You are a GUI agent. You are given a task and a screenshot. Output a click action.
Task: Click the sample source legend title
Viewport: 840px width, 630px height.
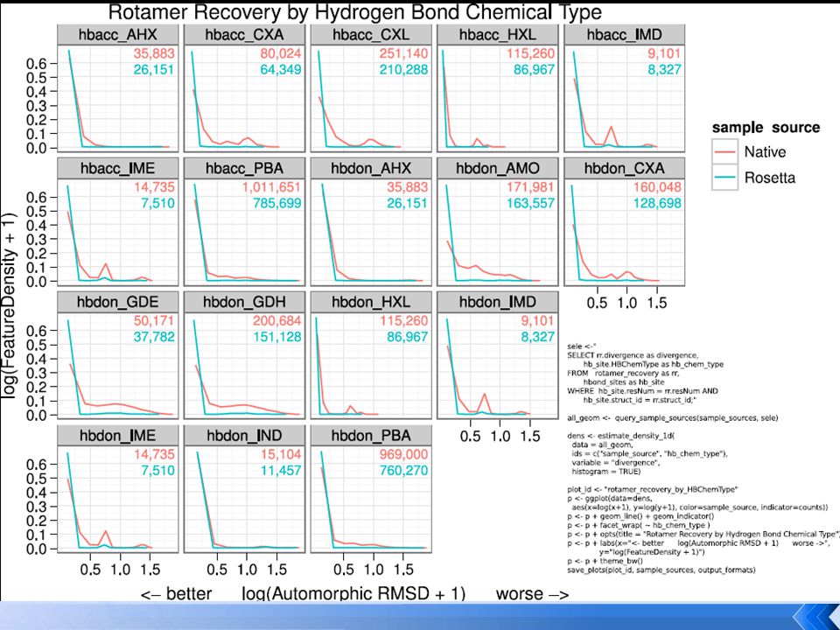point(766,128)
